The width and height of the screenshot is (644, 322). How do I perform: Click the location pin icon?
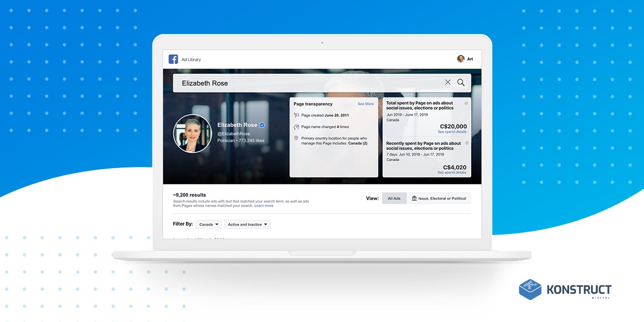coord(296,138)
